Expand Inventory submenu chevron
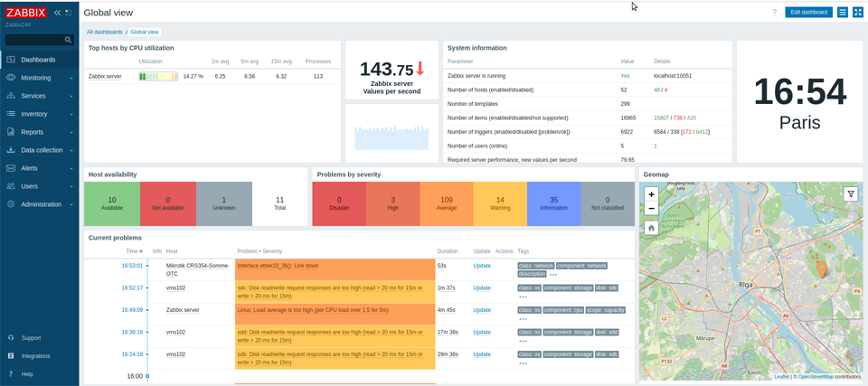Image resolution: width=868 pixels, height=386 pixels. coord(71,114)
